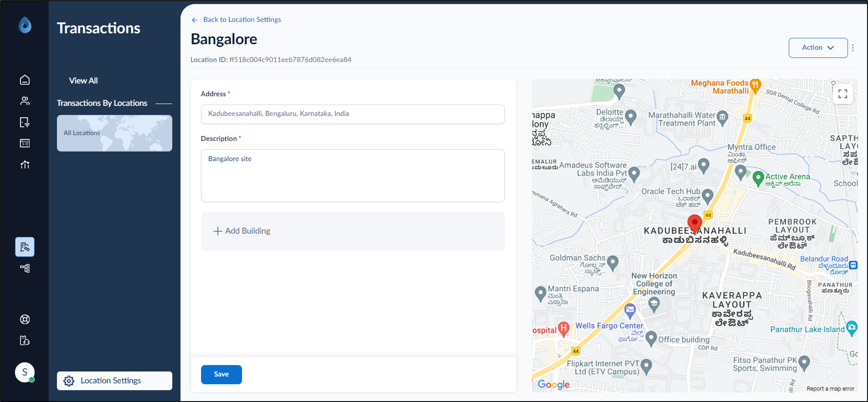Click the Location Settings gear icon
This screenshot has height=402, width=868.
69,381
